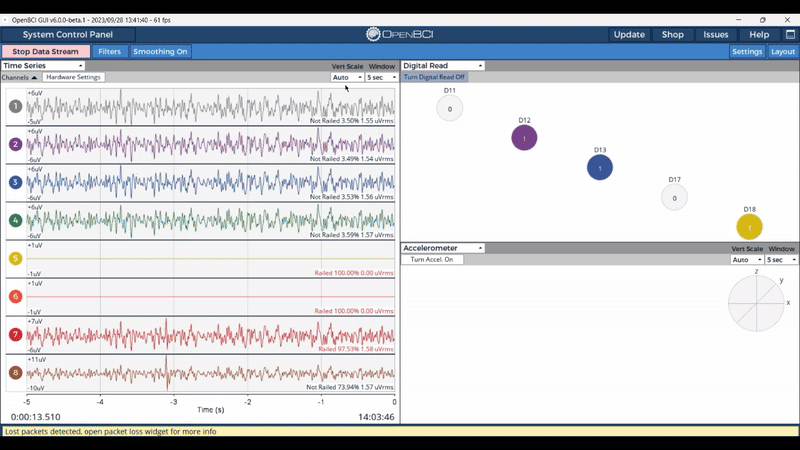Click the Time (s) axis label

point(211,410)
